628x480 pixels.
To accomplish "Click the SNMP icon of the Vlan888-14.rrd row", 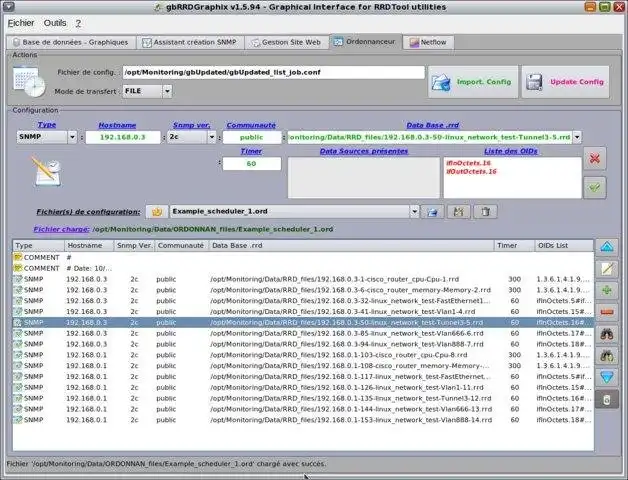I will point(18,419).
